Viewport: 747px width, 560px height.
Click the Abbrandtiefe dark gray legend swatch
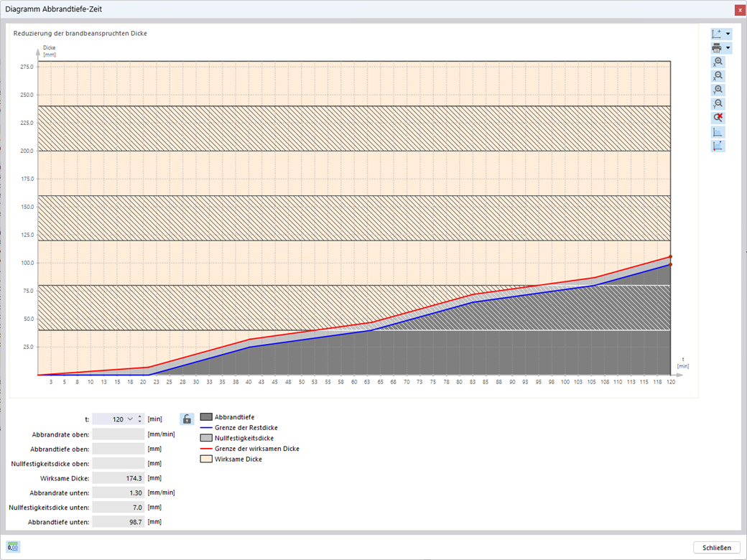(x=206, y=417)
